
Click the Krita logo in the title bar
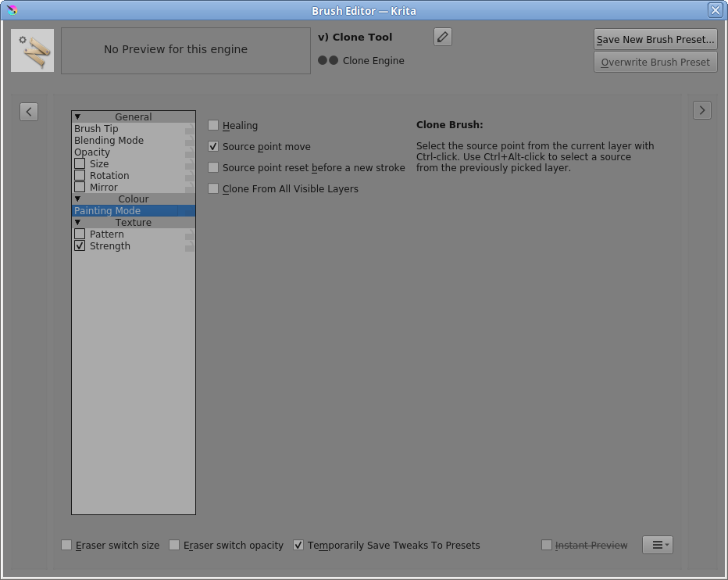click(x=11, y=10)
